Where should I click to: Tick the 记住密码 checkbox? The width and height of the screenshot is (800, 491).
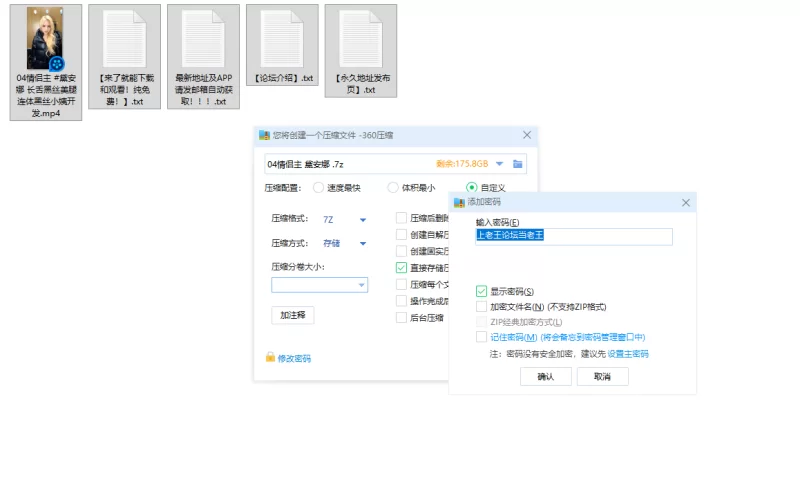pos(482,337)
